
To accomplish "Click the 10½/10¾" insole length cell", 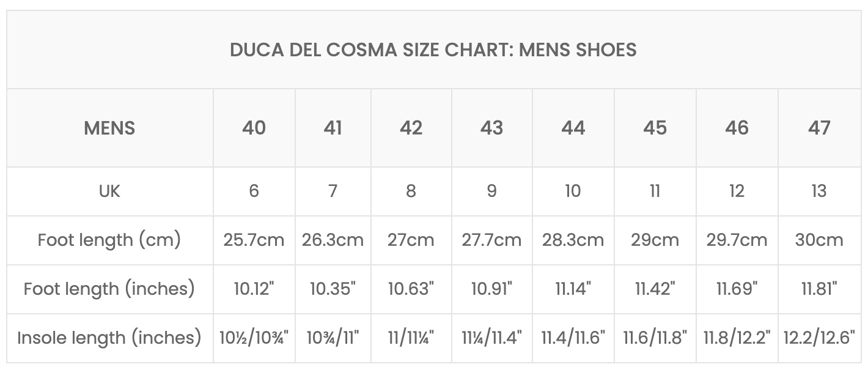I will pos(254,338).
